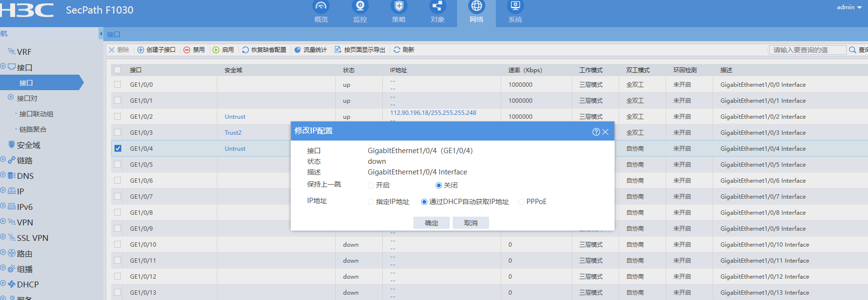Image resolution: width=868 pixels, height=300 pixels.
Task: Expand the SSL VPN sidebar section
Action: click(x=32, y=238)
